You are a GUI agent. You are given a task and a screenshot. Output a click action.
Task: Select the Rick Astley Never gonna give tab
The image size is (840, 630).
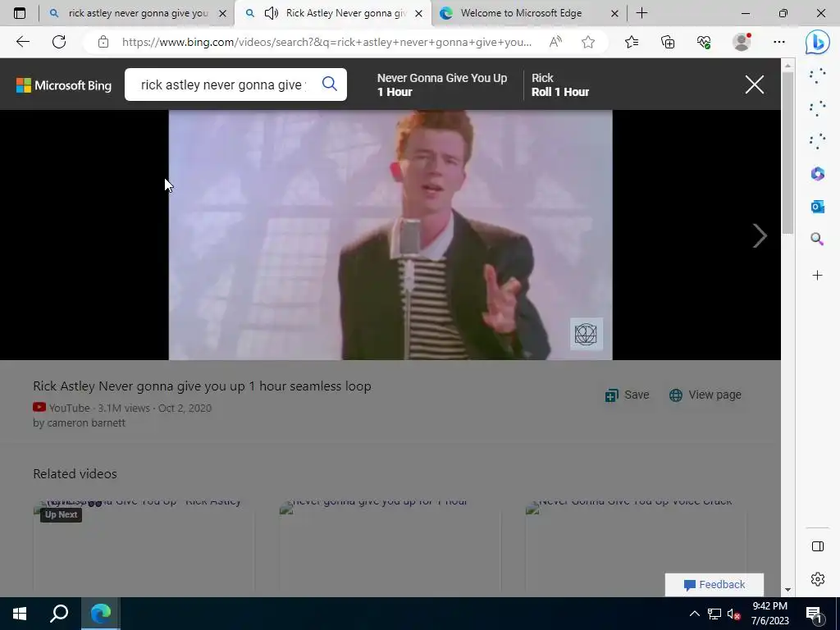[346, 13]
